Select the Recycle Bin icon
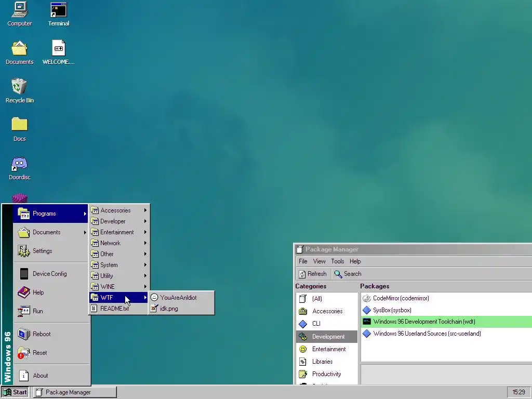Viewport: 532px width, 399px height. point(19,91)
